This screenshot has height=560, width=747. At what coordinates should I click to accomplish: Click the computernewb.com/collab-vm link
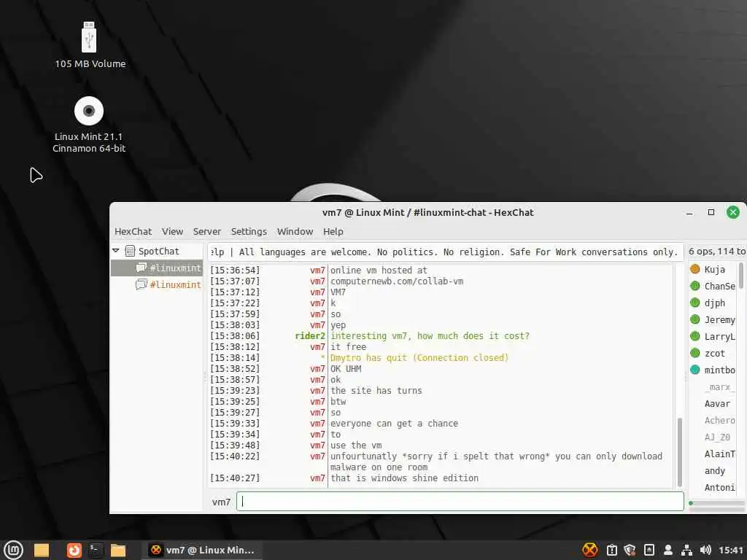coord(397,281)
